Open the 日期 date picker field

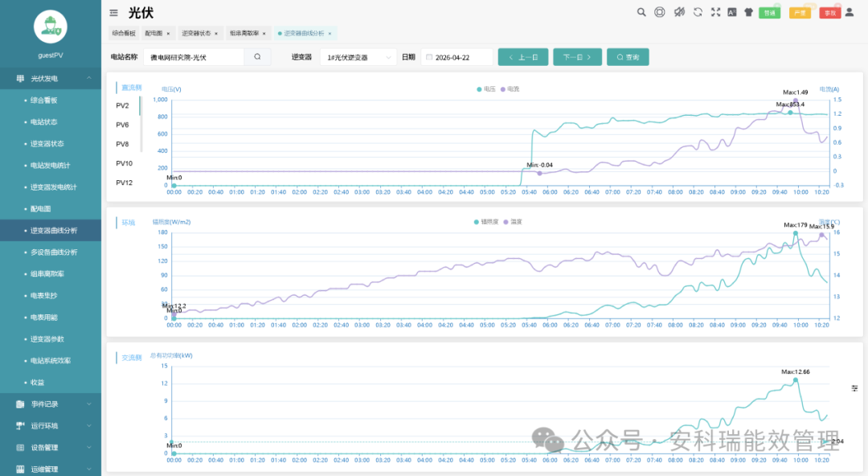pyautogui.click(x=457, y=57)
